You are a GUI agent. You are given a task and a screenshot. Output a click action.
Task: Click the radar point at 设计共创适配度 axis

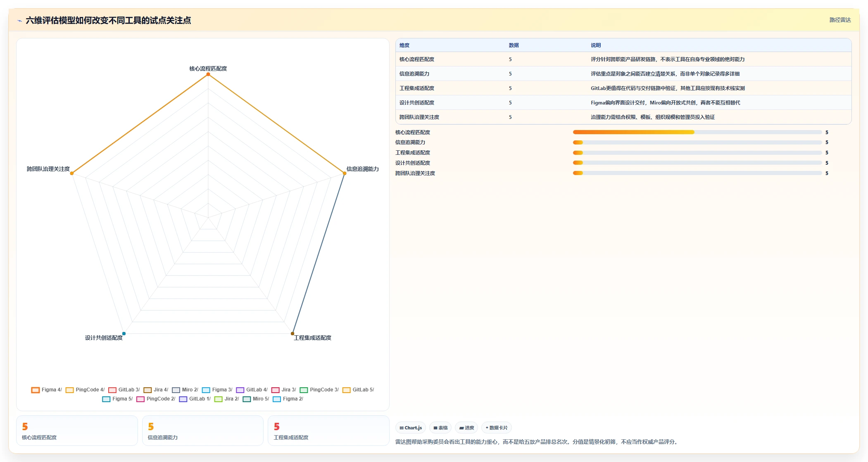(x=124, y=334)
